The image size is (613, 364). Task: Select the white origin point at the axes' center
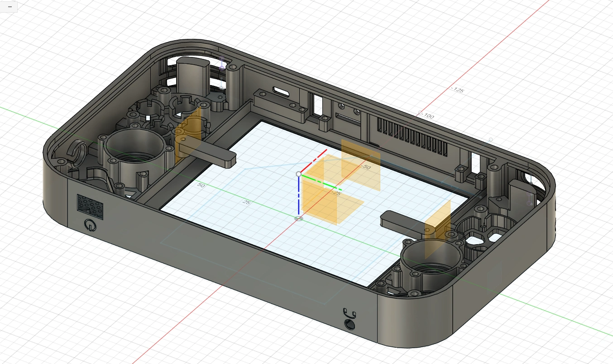299,174
